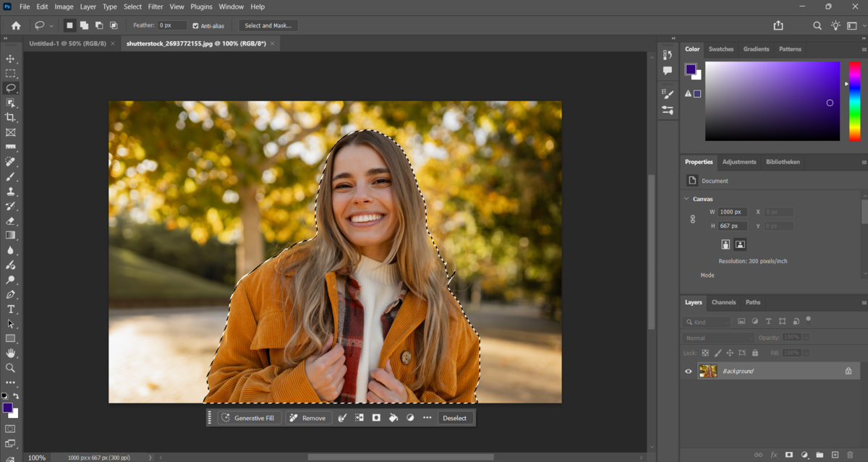
Task: Open more options ellipsis in contextual bar
Action: [427, 418]
